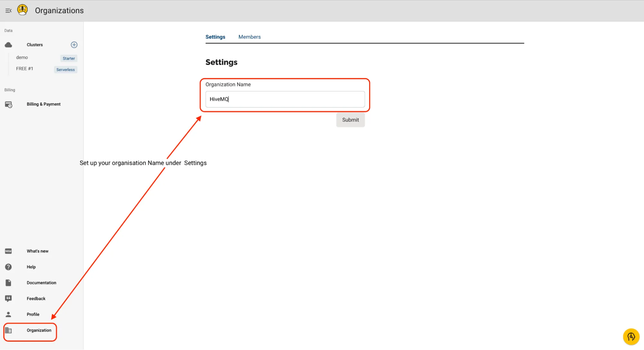Click the Serverless badge on FREE #1
This screenshot has height=350, width=644.
coord(66,70)
